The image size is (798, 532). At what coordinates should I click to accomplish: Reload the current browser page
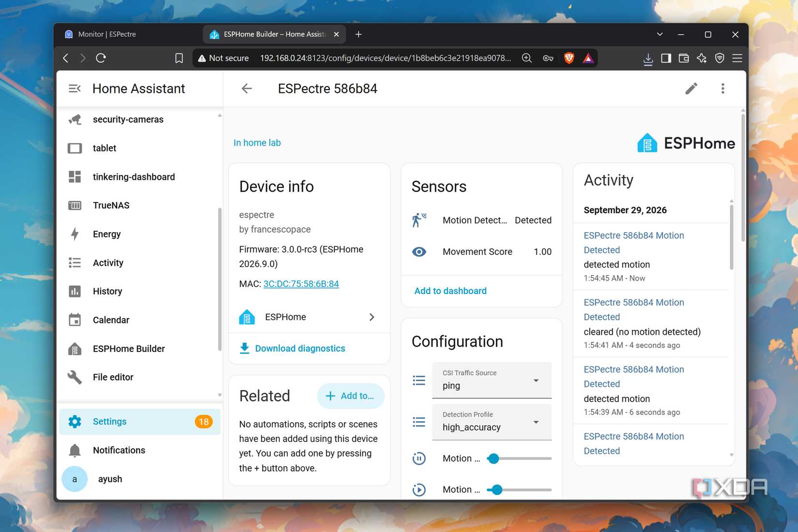[x=101, y=58]
